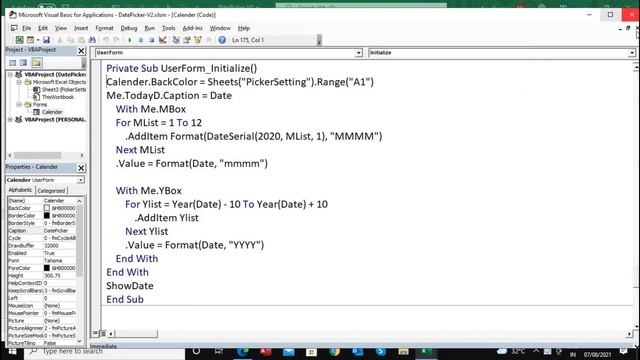The height and width of the screenshot is (360, 640).
Task: Click the blue Help question mark icon
Action: click(222, 40)
